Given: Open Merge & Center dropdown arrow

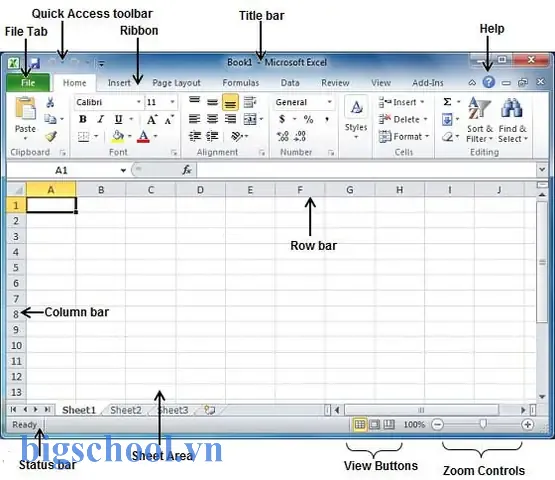Looking at the screenshot, I should pos(261,119).
